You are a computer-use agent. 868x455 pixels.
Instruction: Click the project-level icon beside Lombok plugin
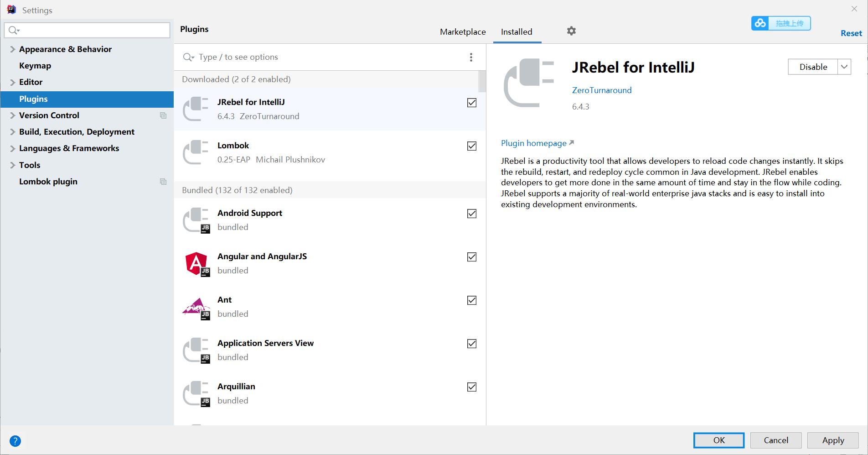(x=163, y=182)
